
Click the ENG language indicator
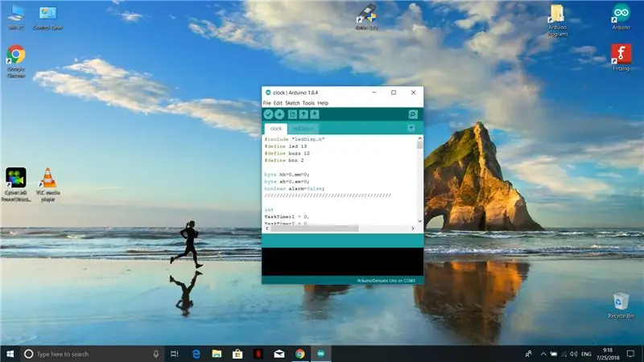pyautogui.click(x=586, y=354)
